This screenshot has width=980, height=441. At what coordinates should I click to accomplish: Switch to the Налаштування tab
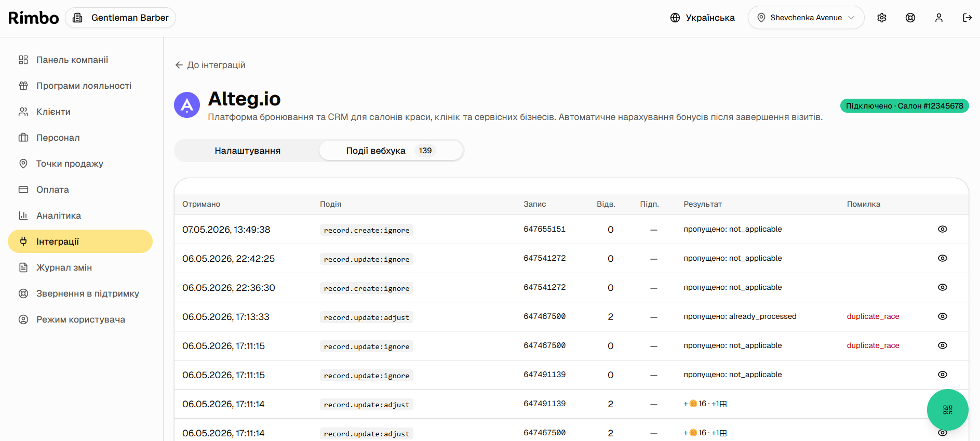tap(248, 151)
